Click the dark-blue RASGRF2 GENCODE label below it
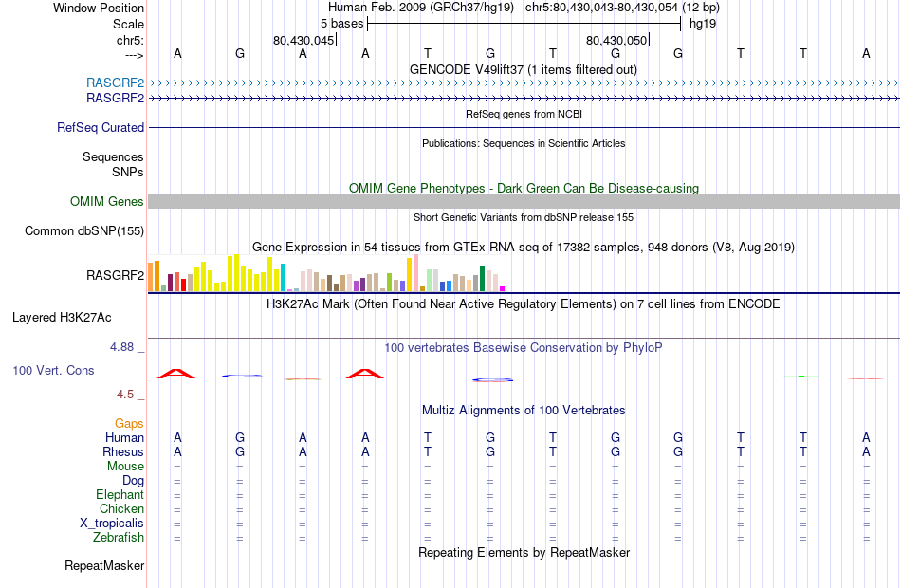This screenshot has height=588, width=901. (115, 99)
